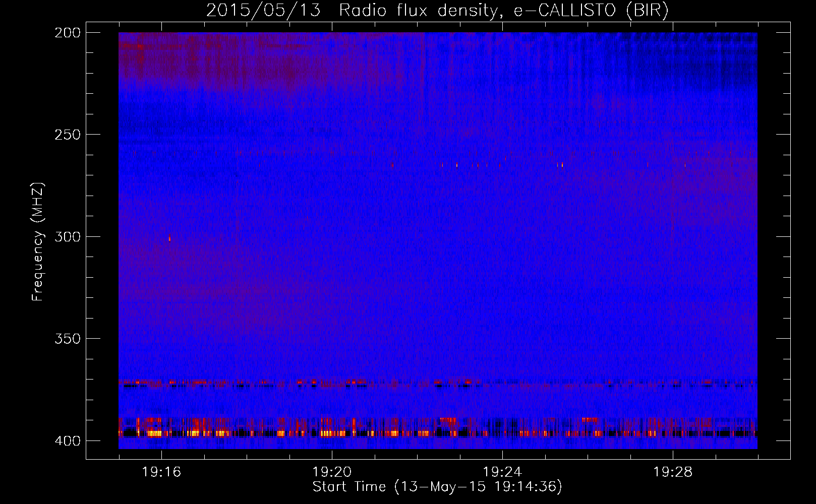816x504 pixels.
Task: Click the 400 frequency tick label
Action: [x=68, y=441]
